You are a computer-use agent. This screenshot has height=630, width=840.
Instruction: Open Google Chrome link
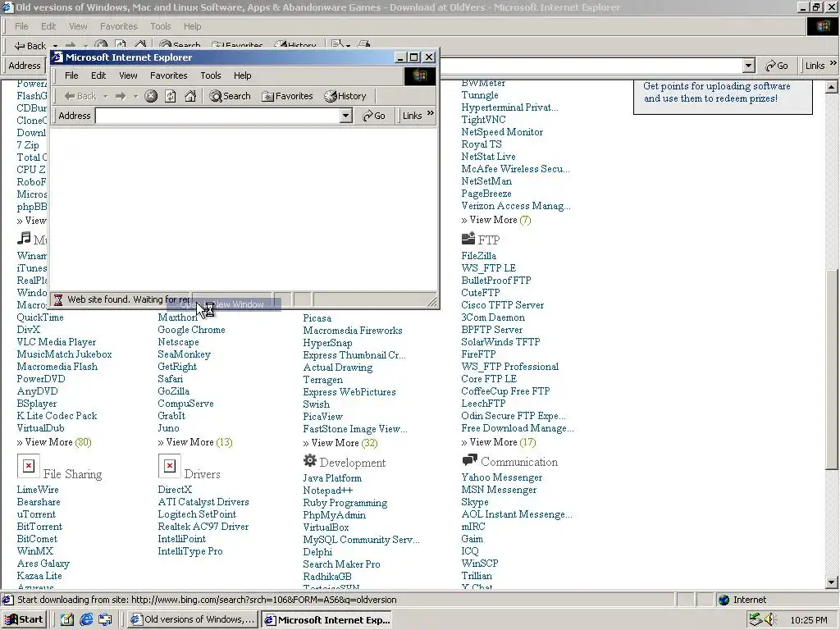click(x=191, y=330)
